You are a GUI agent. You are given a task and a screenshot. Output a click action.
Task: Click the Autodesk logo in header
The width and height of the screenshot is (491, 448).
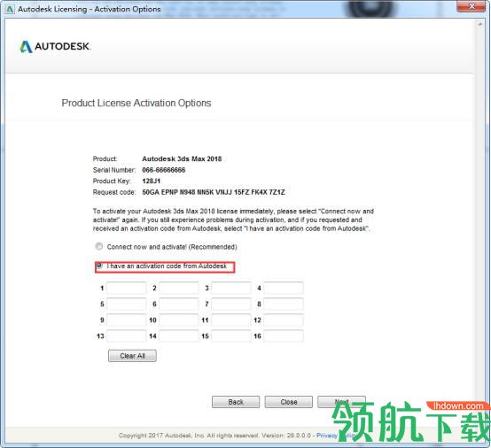point(55,47)
